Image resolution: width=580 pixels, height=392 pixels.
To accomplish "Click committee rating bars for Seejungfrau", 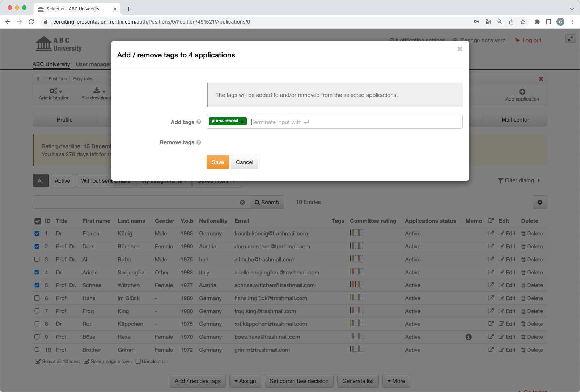I will 356,272.
